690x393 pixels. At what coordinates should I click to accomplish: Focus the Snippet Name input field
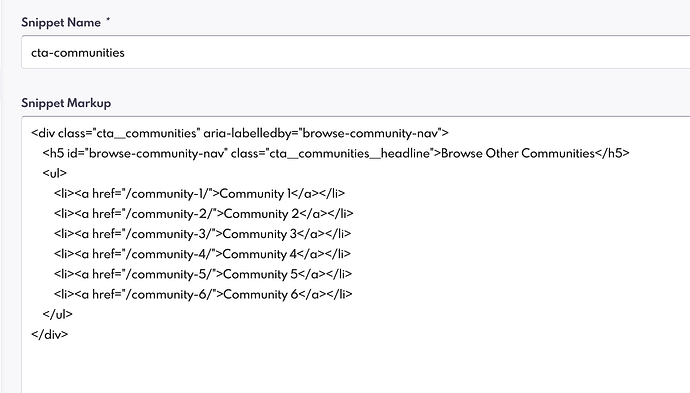coord(356,52)
